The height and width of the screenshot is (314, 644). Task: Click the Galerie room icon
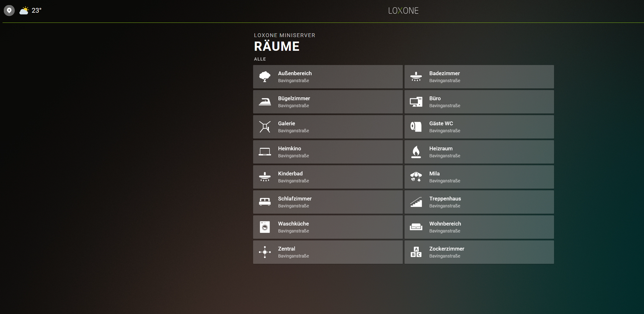pyautogui.click(x=265, y=127)
